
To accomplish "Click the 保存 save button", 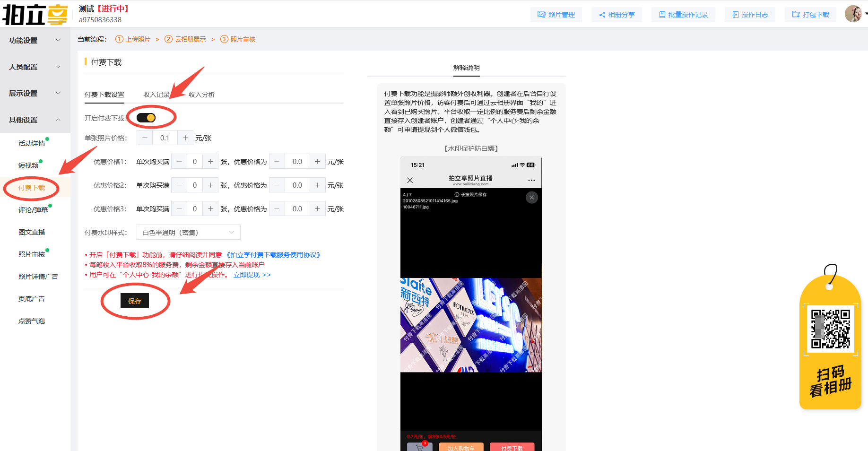I will [135, 301].
